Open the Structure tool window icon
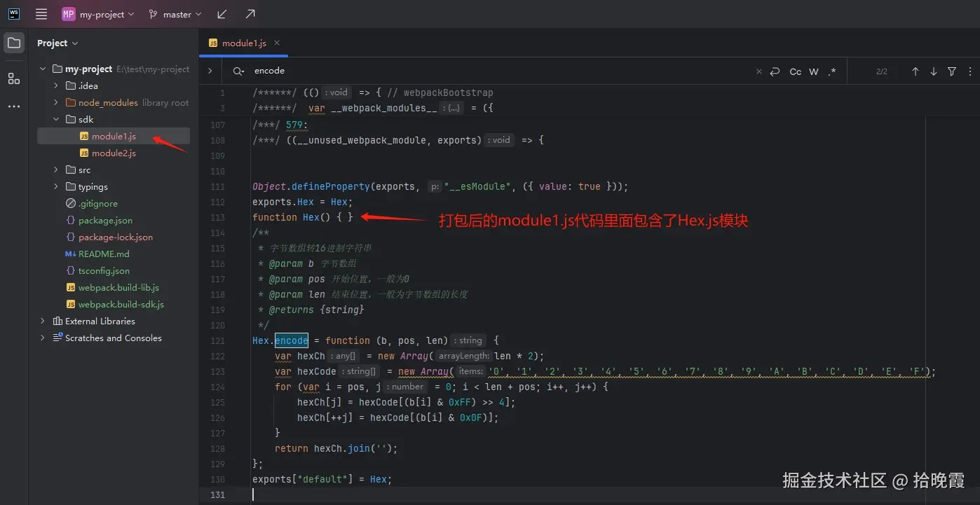This screenshot has height=505, width=980. tap(14, 78)
